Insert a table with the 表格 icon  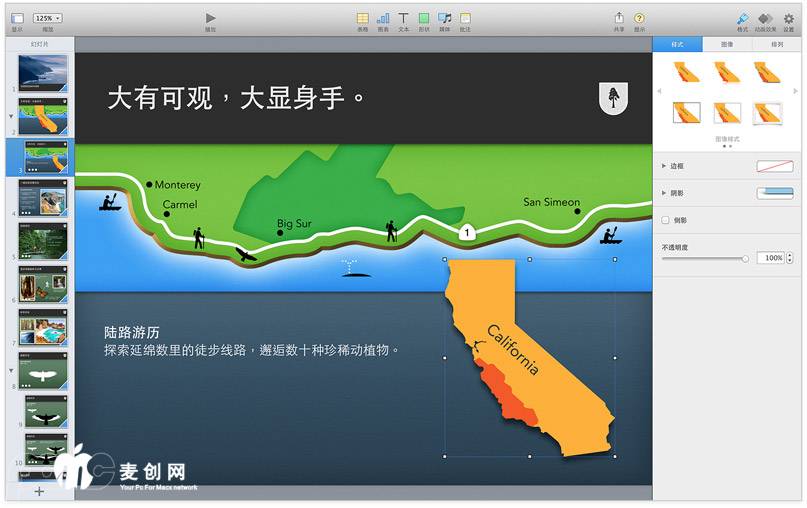[x=362, y=18]
